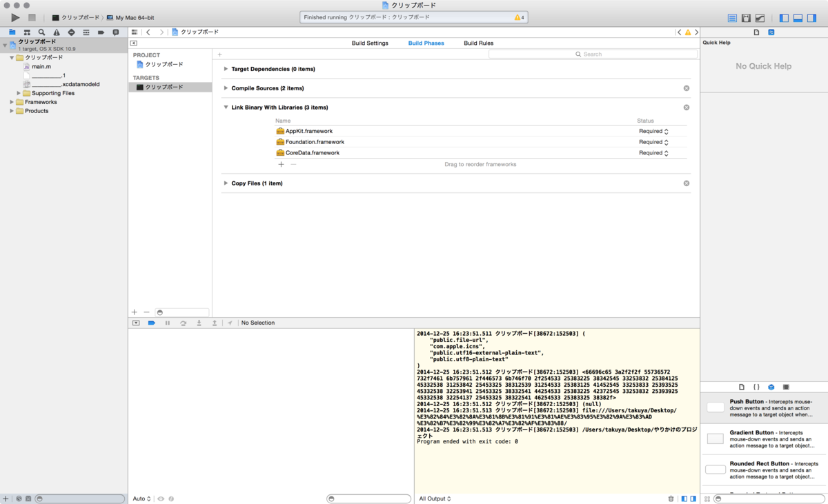Open the Symbol navigator

point(27,32)
